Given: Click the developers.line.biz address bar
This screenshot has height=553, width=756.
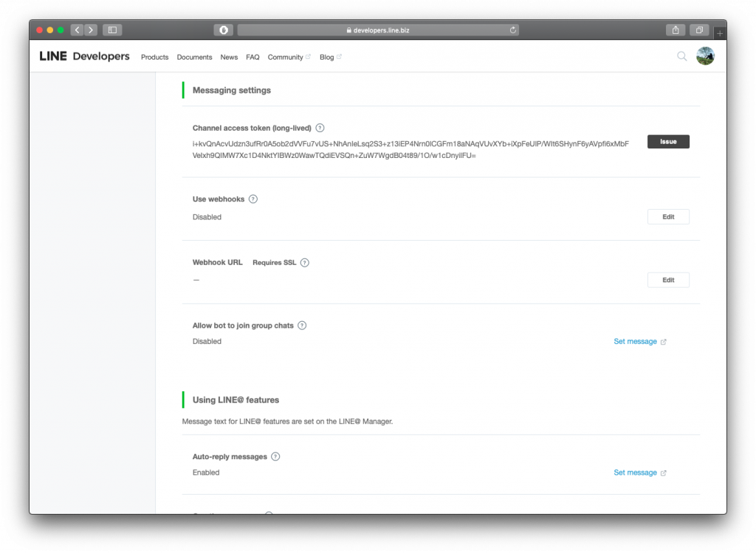Looking at the screenshot, I should [x=378, y=30].
